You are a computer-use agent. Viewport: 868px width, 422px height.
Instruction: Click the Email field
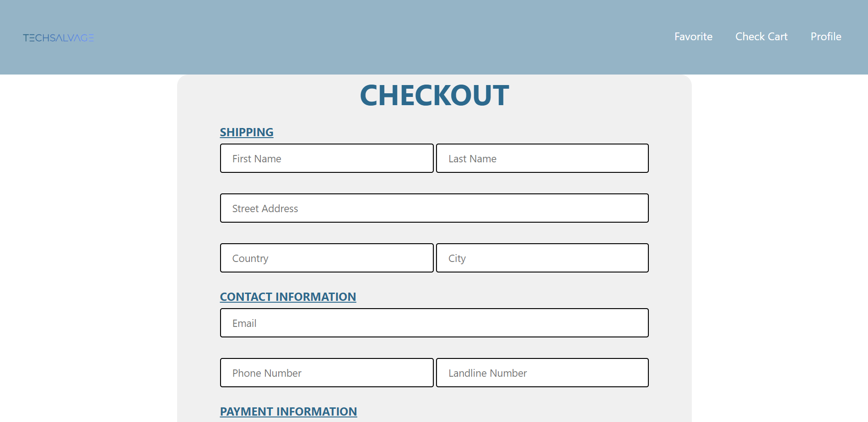(x=434, y=323)
